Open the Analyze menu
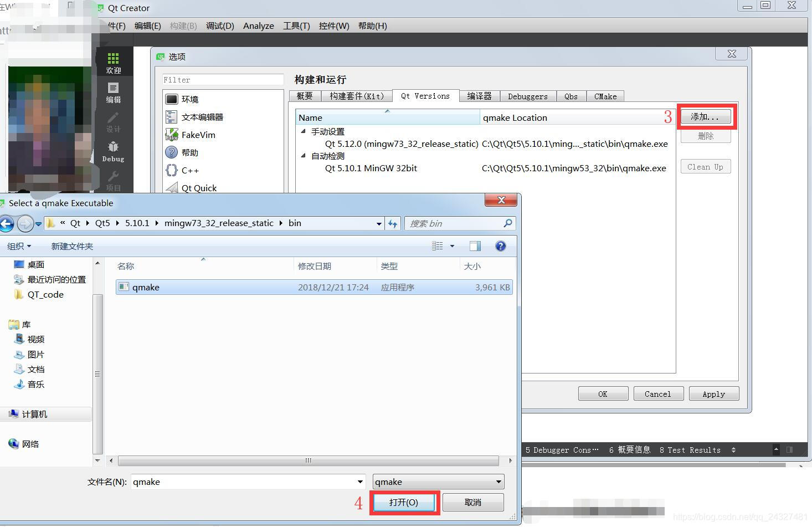812x527 pixels. tap(259, 25)
